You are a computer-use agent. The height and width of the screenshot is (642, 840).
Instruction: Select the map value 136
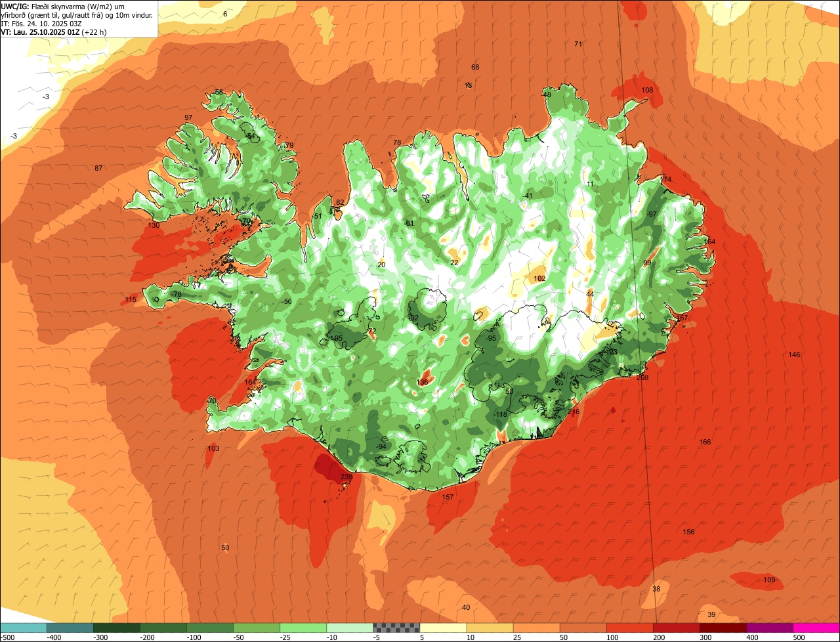[x=423, y=383]
